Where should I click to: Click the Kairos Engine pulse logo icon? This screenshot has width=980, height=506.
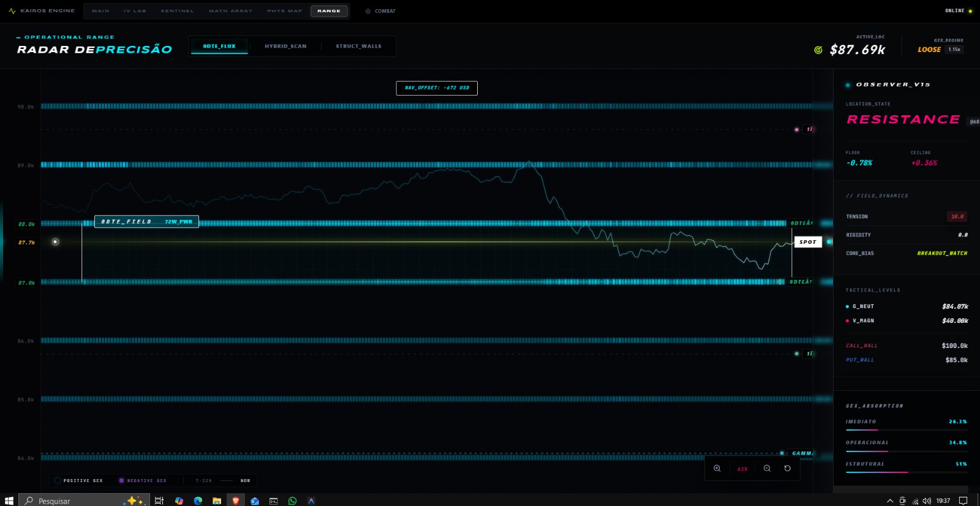pos(12,11)
